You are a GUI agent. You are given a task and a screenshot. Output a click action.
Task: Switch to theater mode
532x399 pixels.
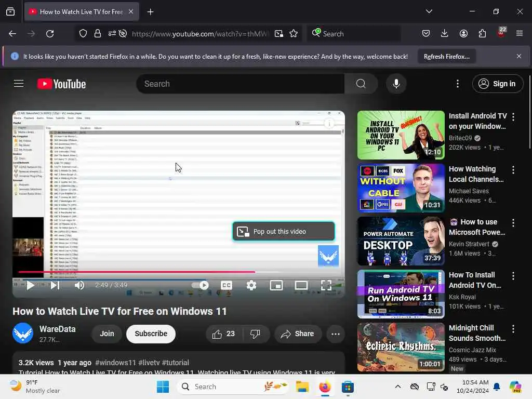(301, 285)
